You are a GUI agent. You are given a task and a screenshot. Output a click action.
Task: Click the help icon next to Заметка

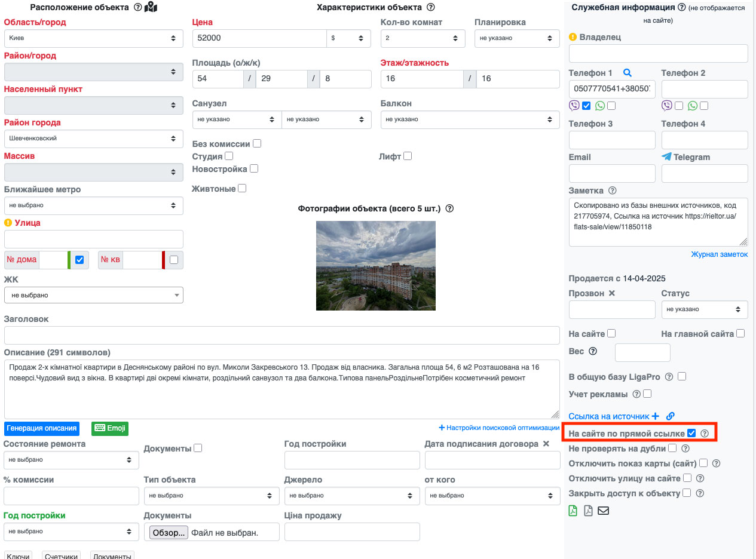click(612, 191)
